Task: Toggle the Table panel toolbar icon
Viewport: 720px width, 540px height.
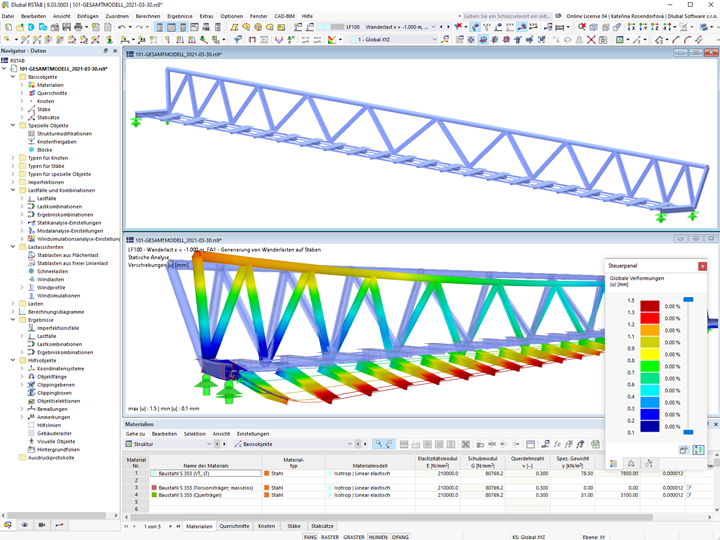Action: pos(171,27)
